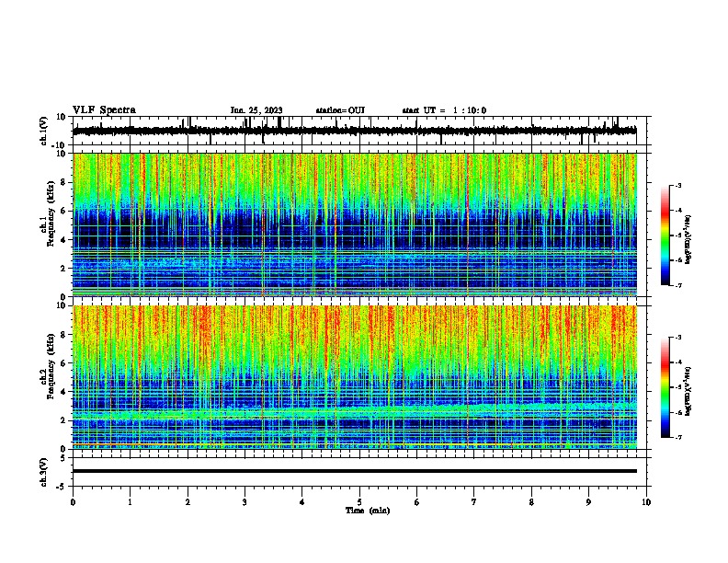Click the log(PSD) label beside ch.1 colorbar
This screenshot has width=728, height=563.
(688, 240)
